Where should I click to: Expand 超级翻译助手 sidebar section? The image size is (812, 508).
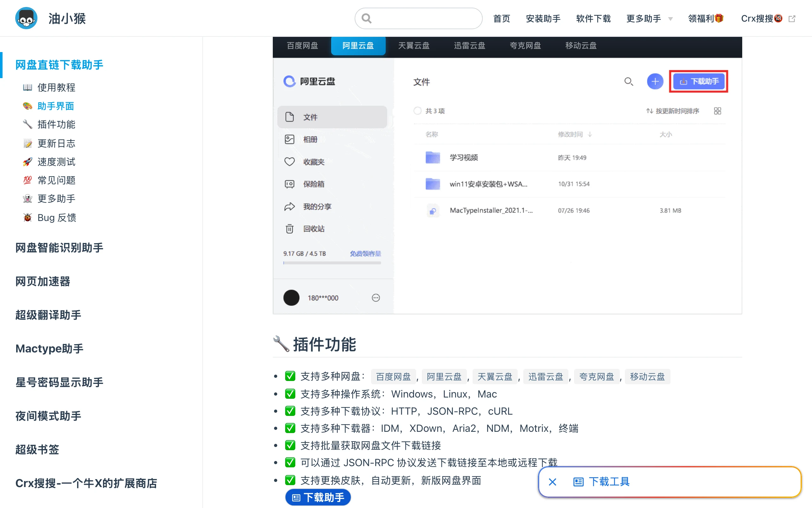48,315
